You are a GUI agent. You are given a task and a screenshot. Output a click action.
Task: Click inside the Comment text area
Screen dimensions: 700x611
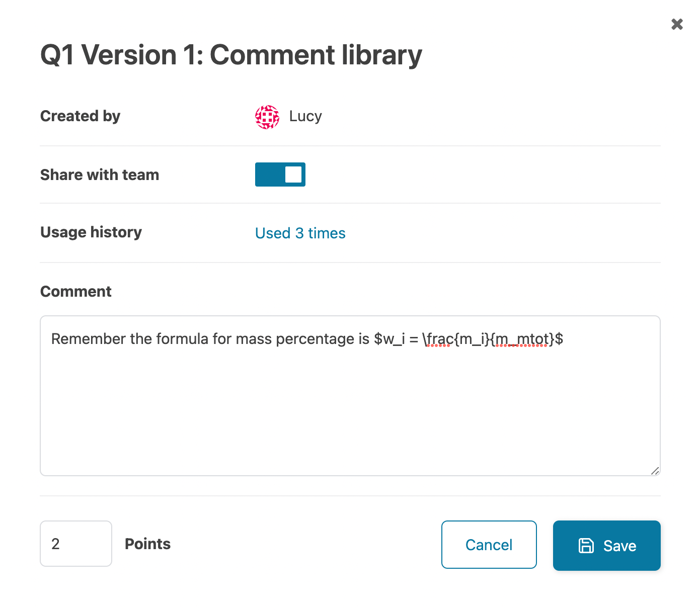[350, 396]
